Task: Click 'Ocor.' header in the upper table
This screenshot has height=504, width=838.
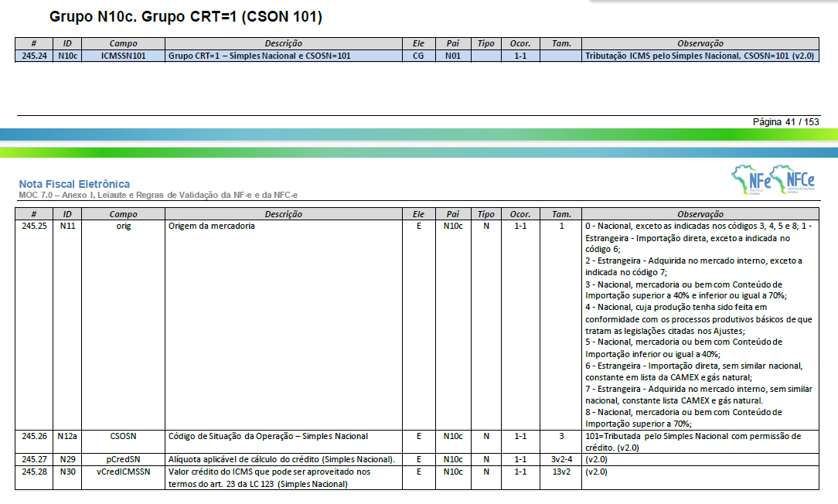Action: [520, 43]
